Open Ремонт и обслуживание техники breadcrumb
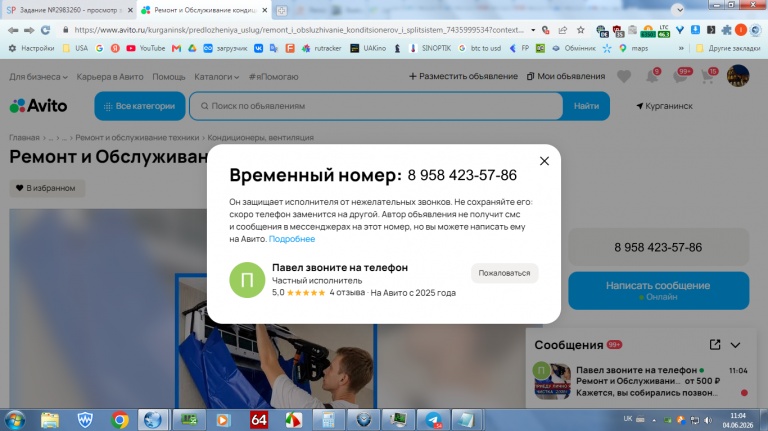This screenshot has width=768, height=431. pyautogui.click(x=137, y=138)
